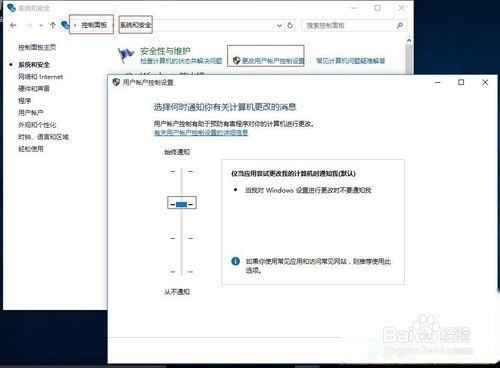Select 系统和安全 in the address breadcrumb
The image size is (500, 368).
(x=135, y=25)
